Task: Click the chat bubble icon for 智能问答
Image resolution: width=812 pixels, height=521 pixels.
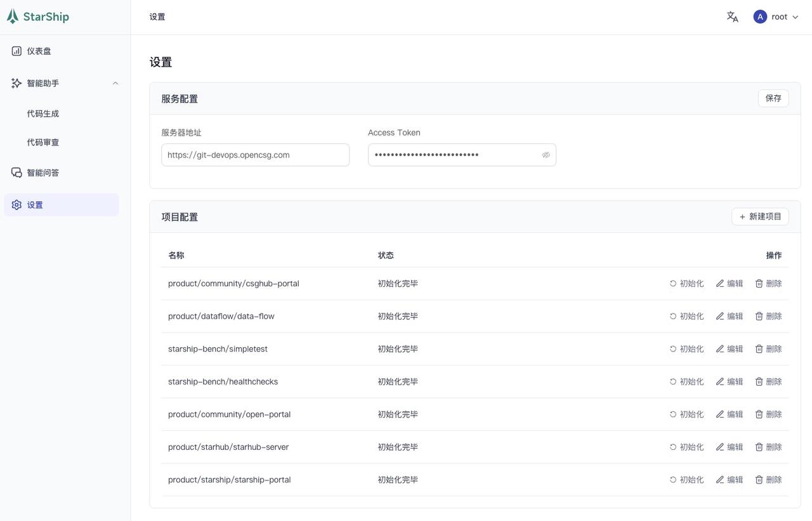Action: pyautogui.click(x=16, y=173)
